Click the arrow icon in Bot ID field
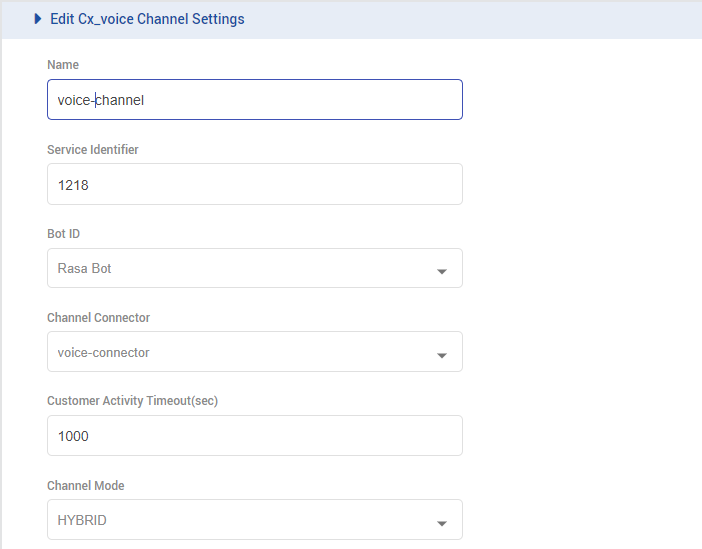The height and width of the screenshot is (549, 702). point(442,271)
